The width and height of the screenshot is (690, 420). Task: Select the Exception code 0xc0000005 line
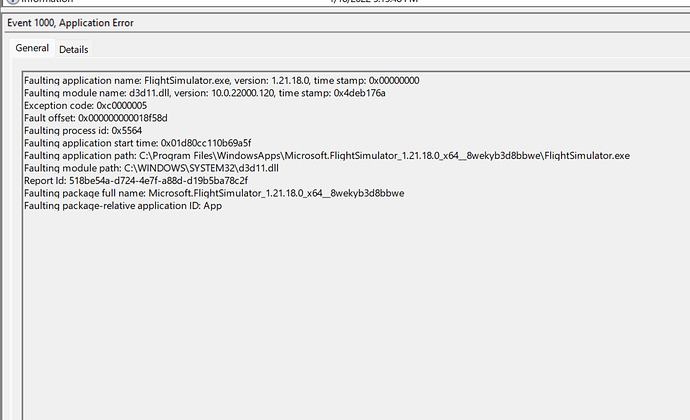click(x=85, y=106)
